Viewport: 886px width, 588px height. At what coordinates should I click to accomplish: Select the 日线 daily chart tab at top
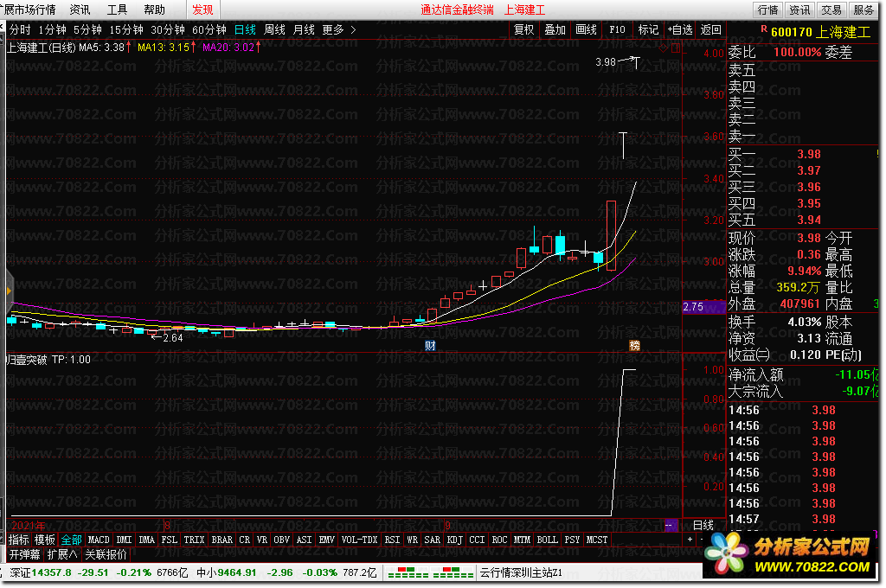tap(245, 30)
